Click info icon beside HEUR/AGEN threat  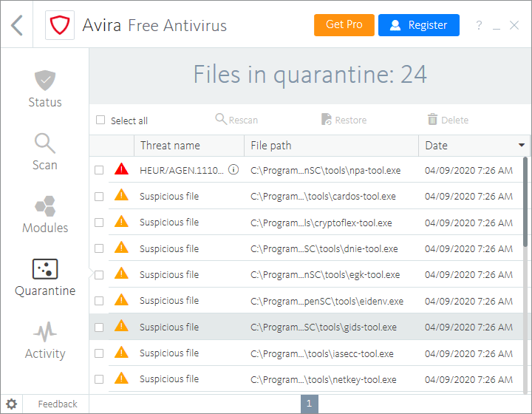tap(233, 170)
